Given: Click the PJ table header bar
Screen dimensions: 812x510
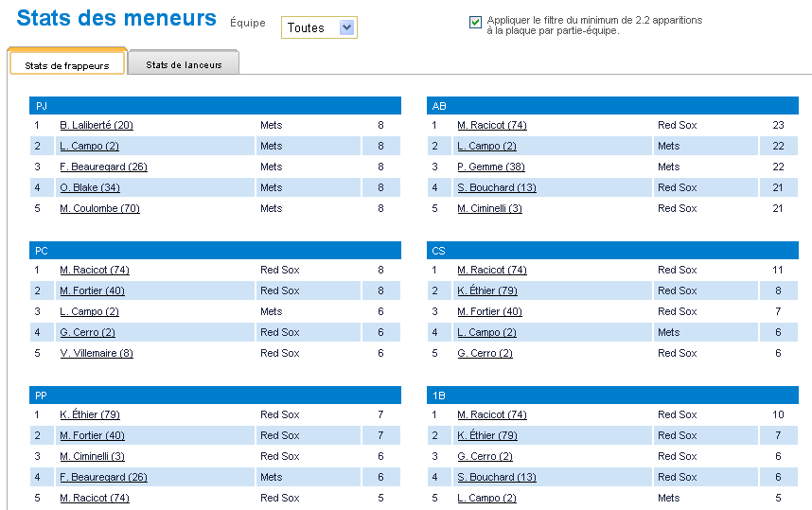Looking at the screenshot, I should (x=216, y=106).
